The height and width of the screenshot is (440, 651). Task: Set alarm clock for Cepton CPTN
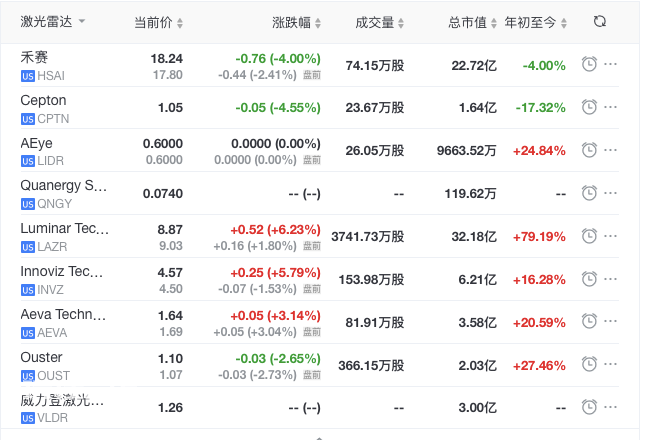(x=589, y=107)
